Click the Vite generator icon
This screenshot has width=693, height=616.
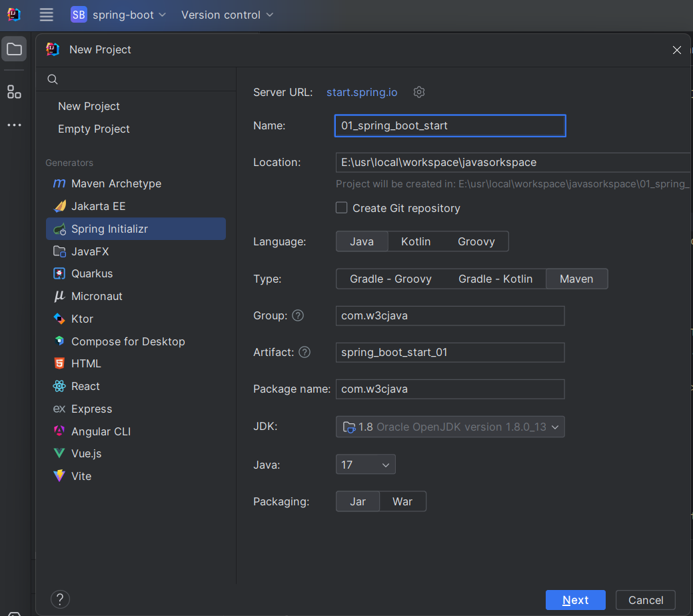(59, 476)
